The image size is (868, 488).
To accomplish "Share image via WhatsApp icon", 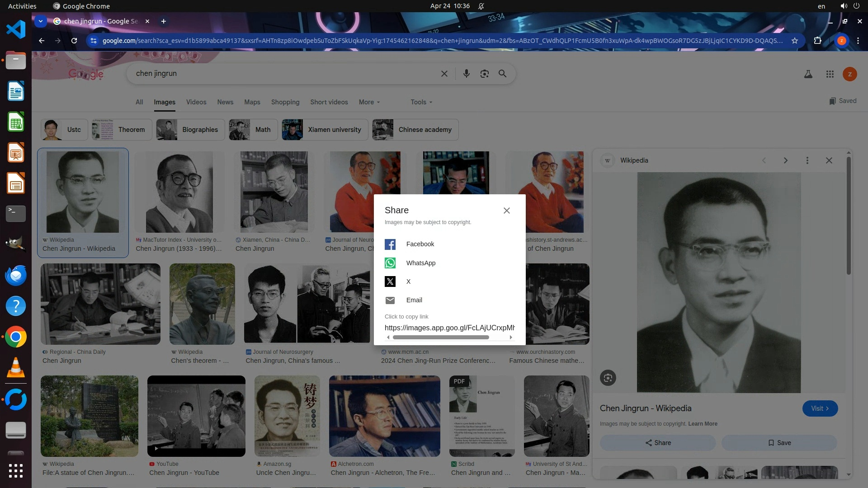I will pyautogui.click(x=390, y=263).
